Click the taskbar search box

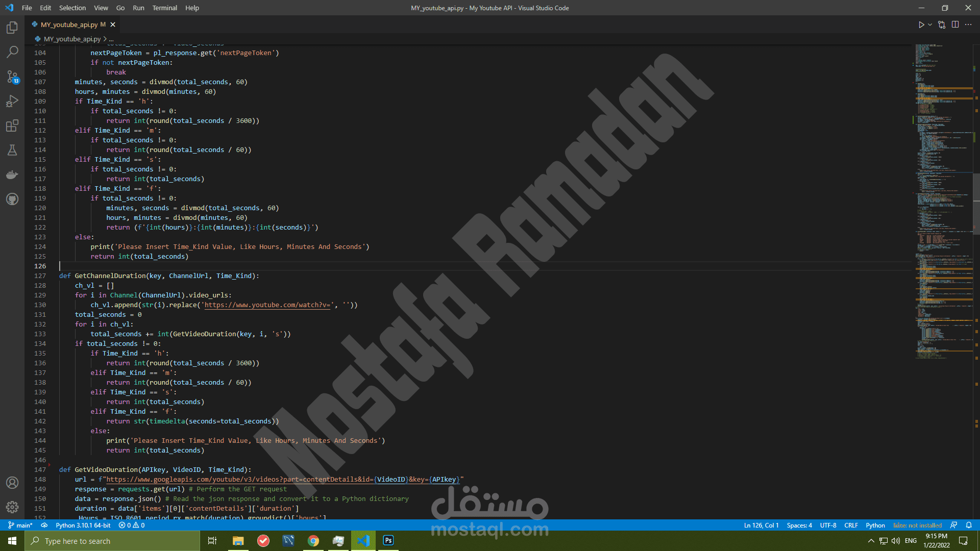pyautogui.click(x=112, y=541)
